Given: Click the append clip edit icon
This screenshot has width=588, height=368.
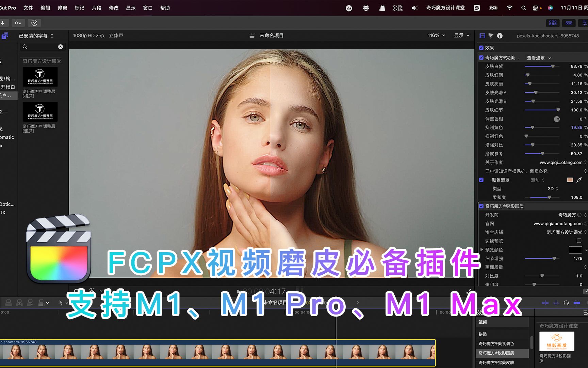Looking at the screenshot, I should point(30,302).
